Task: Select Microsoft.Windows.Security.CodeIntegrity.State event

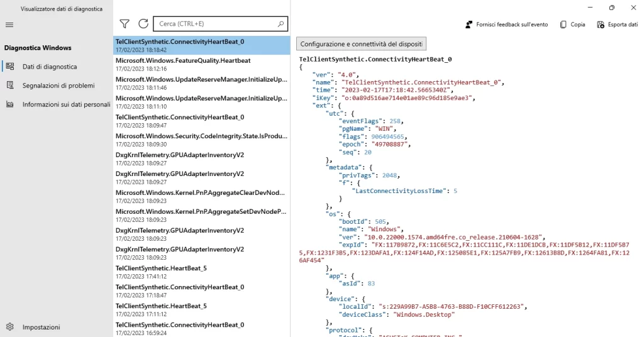Action: tap(202, 140)
